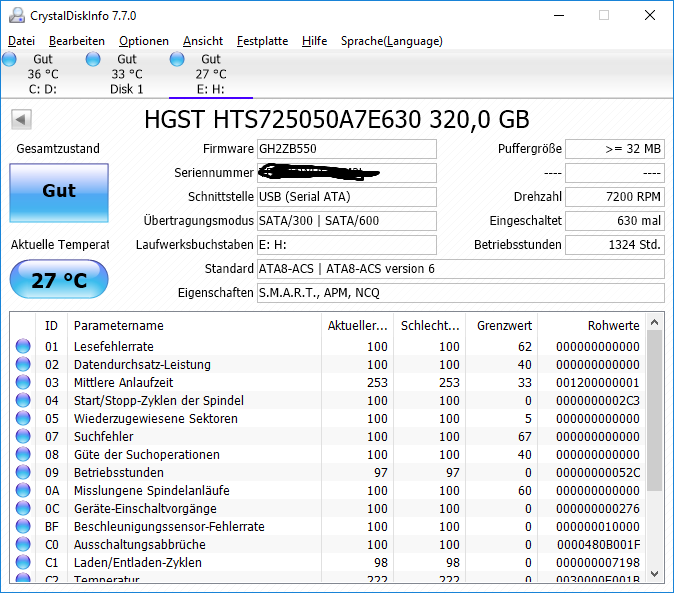
Task: Click the Aktueller... column header
Action: pos(357,326)
